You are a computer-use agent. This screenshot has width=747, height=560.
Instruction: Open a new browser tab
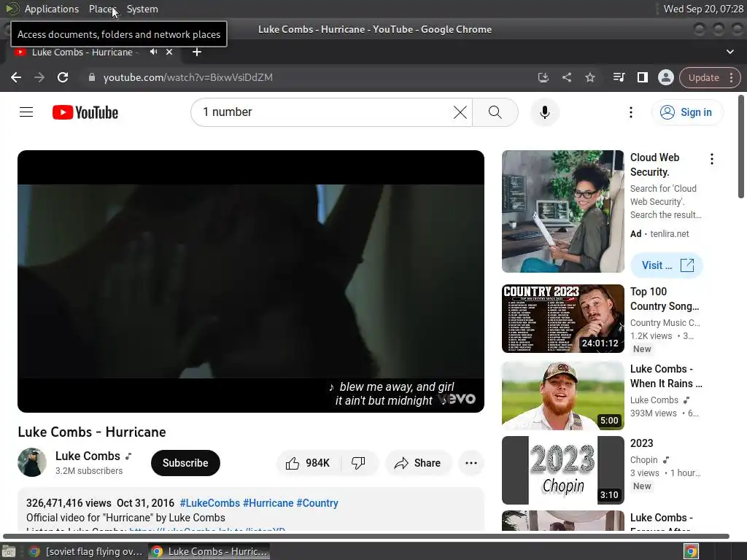click(197, 52)
